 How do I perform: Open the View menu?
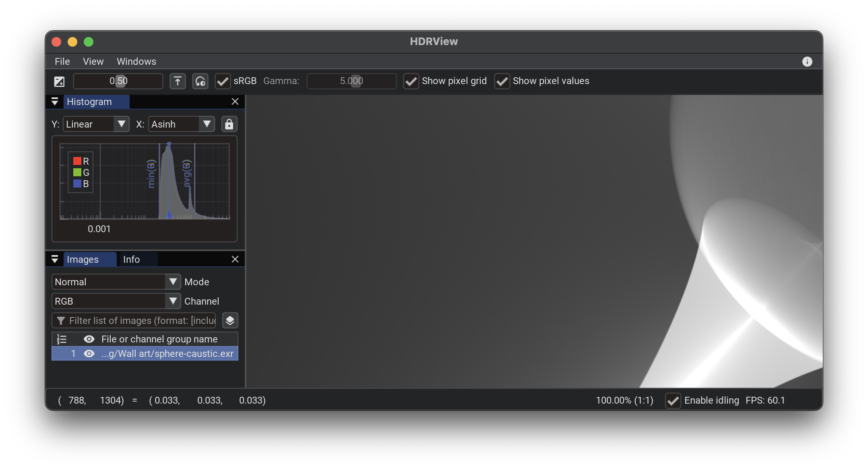point(93,62)
